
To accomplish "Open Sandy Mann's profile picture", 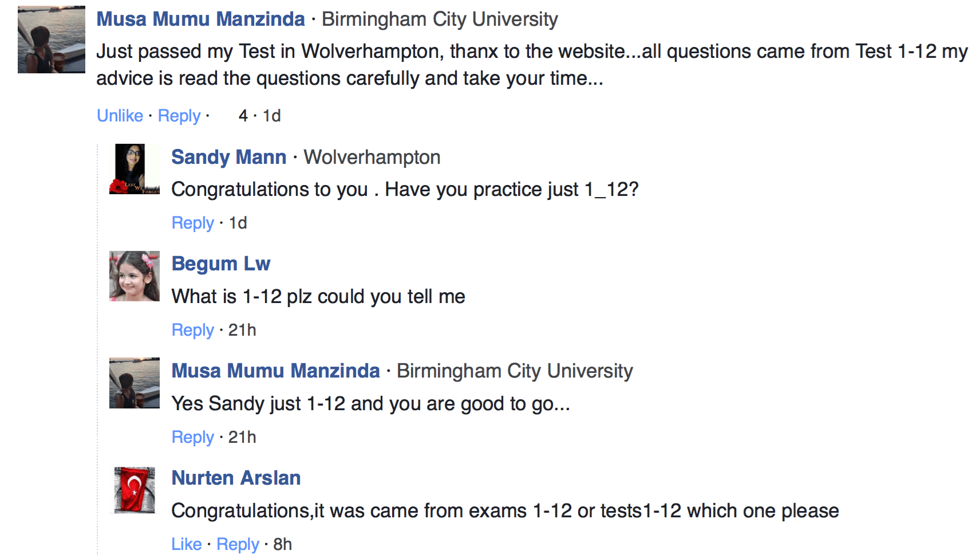I will 135,169.
